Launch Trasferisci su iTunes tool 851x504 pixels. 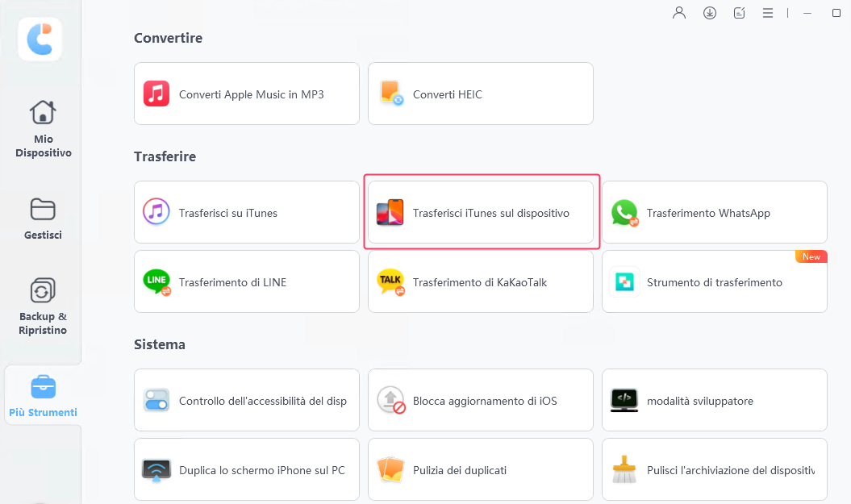[x=247, y=213]
